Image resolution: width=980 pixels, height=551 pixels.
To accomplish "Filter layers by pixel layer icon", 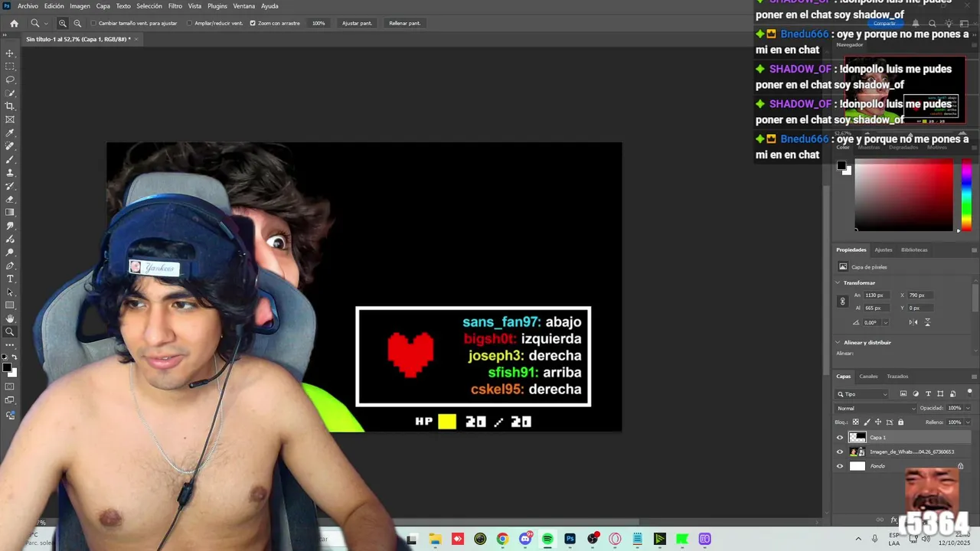I will tap(903, 394).
